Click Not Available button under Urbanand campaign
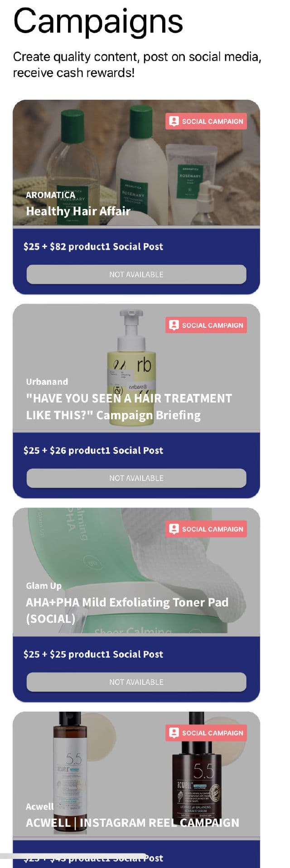The width and height of the screenshot is (290, 868). [x=136, y=478]
